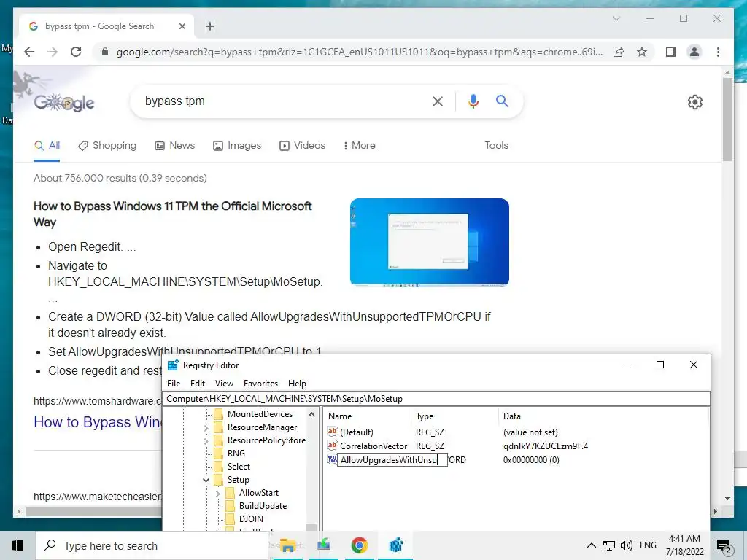Open the volume speaker tray icon

tap(627, 545)
